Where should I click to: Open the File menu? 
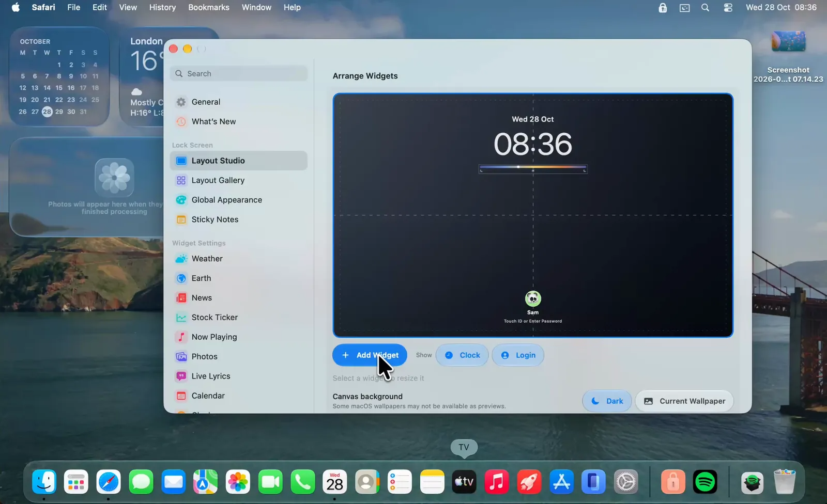[74, 7]
